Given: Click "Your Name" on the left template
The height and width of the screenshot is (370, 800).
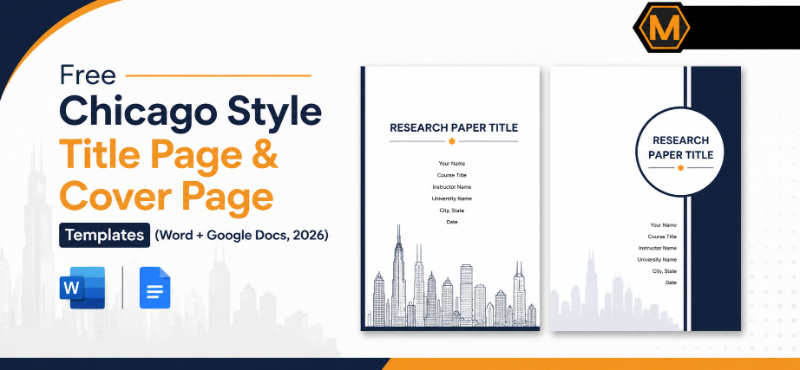Looking at the screenshot, I should point(452,164).
